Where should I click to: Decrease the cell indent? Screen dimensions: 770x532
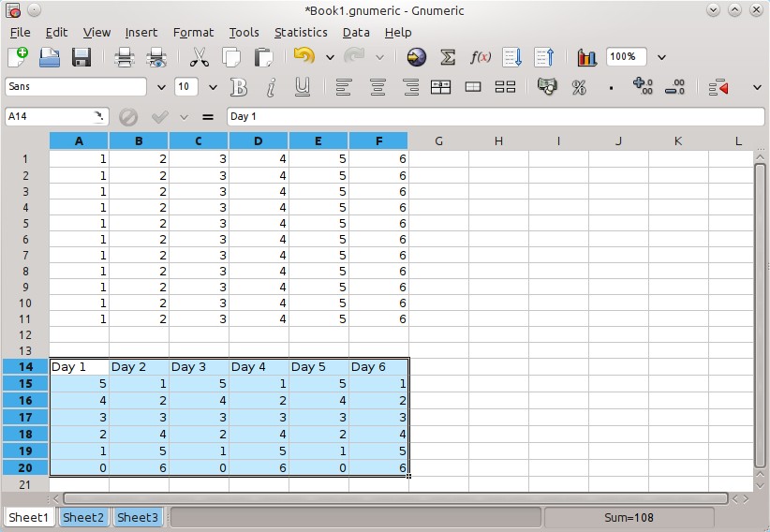click(718, 87)
